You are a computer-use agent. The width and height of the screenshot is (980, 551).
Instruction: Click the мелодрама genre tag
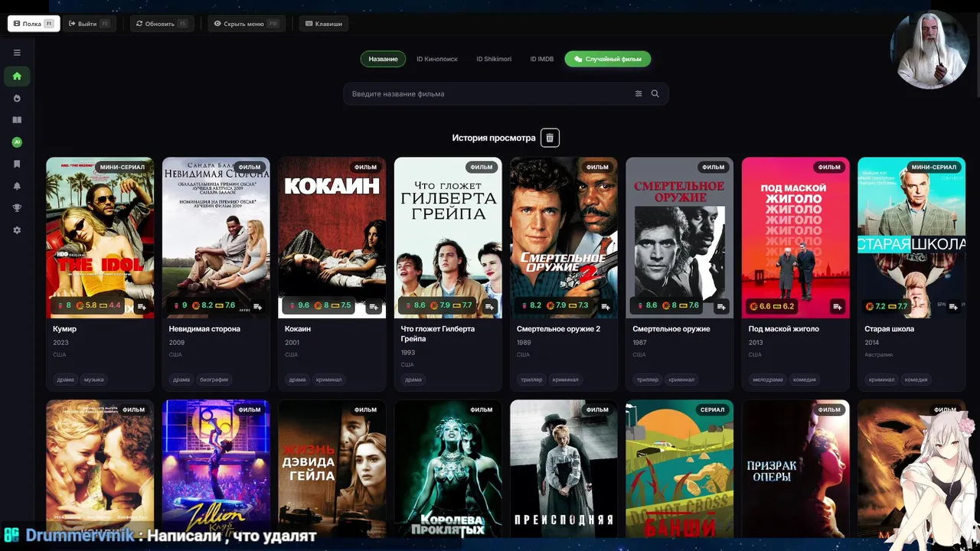[x=768, y=380]
